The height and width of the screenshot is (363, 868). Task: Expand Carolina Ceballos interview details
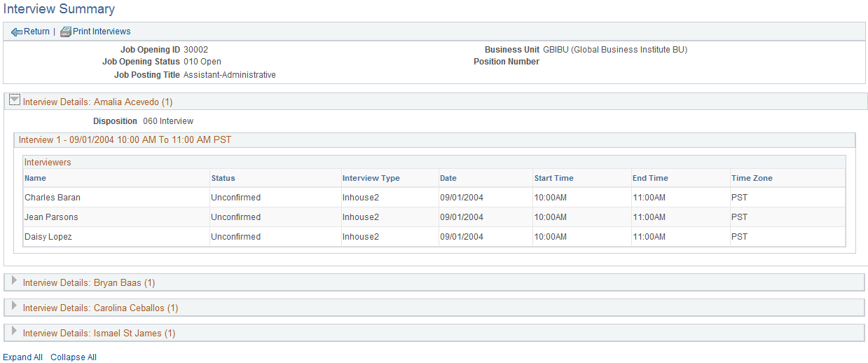coord(14,307)
